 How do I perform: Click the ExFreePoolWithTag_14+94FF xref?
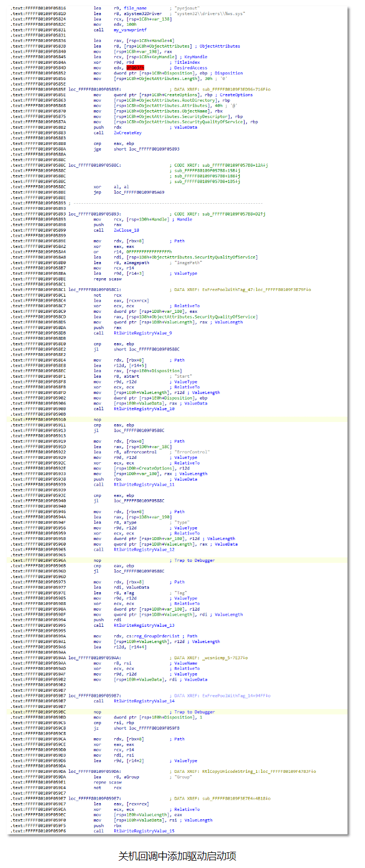coord(235,696)
